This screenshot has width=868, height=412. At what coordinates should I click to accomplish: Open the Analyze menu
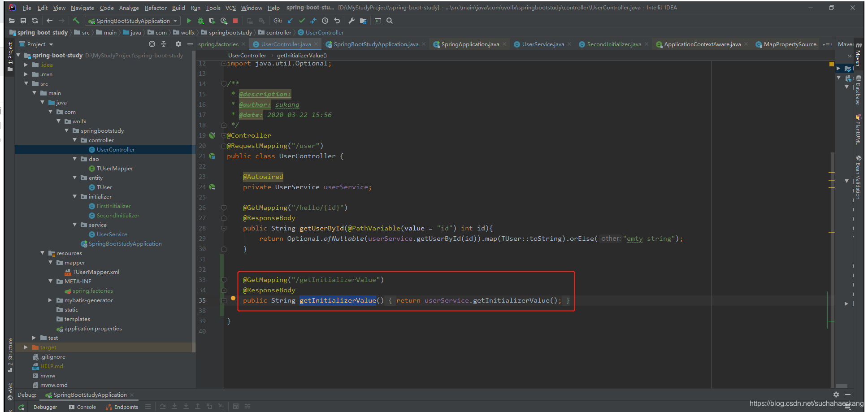coord(129,8)
